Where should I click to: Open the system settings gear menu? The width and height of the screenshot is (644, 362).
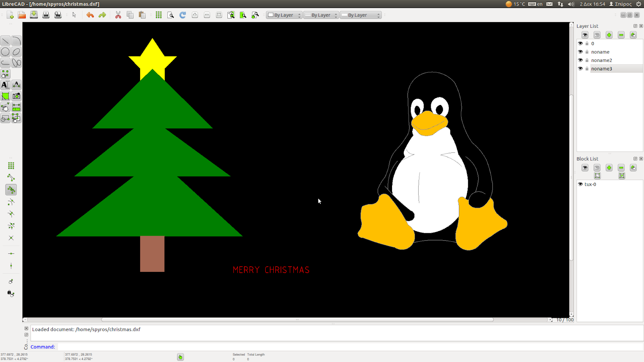tap(638, 4)
